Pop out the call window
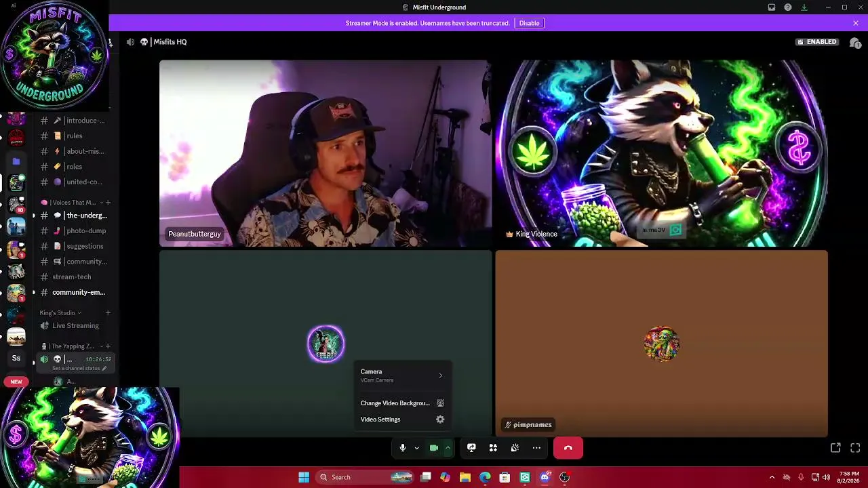The height and width of the screenshot is (488, 868). click(835, 448)
